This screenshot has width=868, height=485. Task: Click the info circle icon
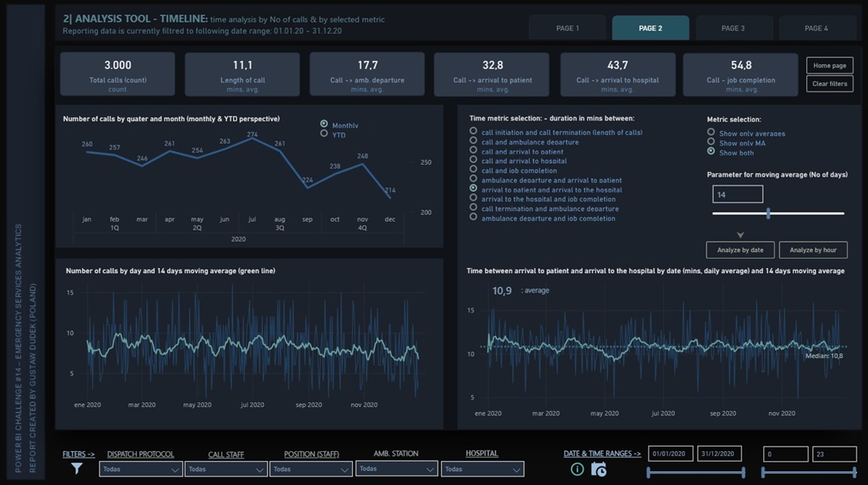(x=577, y=470)
